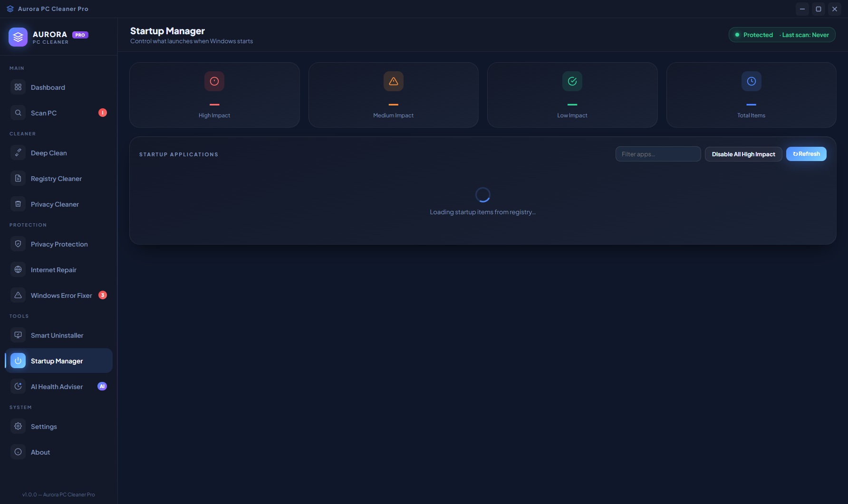The height and width of the screenshot is (504, 848).
Task: Click the Internet Repair globe icon
Action: 18,269
